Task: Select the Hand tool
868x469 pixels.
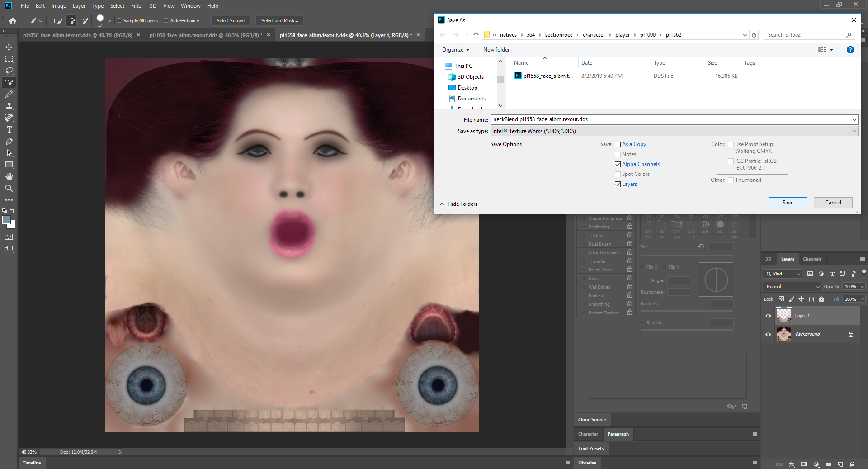Action: 9,176
